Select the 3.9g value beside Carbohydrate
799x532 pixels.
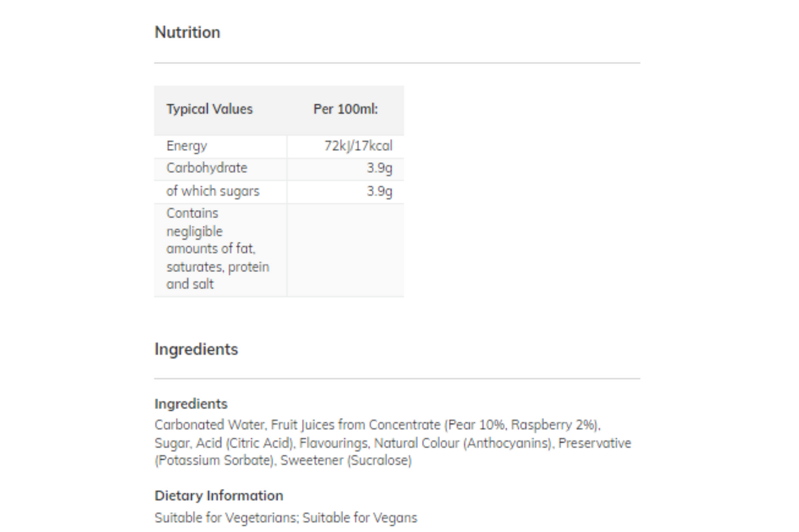pos(380,168)
